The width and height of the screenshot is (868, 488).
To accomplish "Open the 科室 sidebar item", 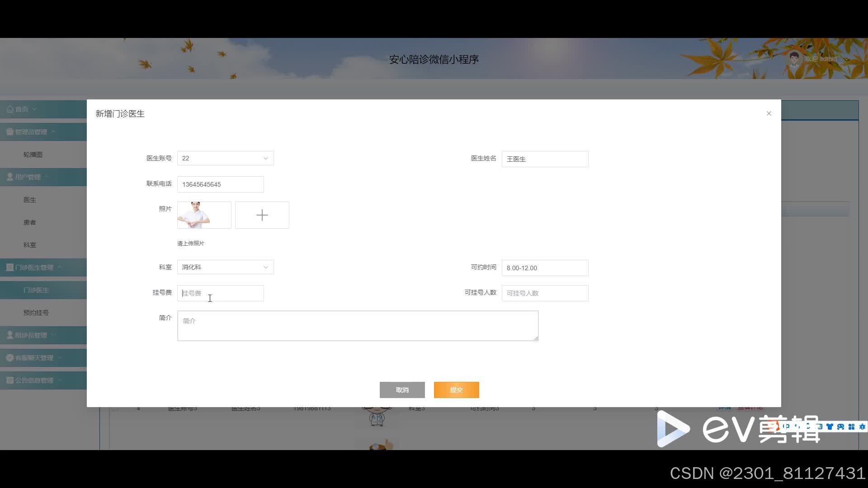I will pyautogui.click(x=30, y=245).
